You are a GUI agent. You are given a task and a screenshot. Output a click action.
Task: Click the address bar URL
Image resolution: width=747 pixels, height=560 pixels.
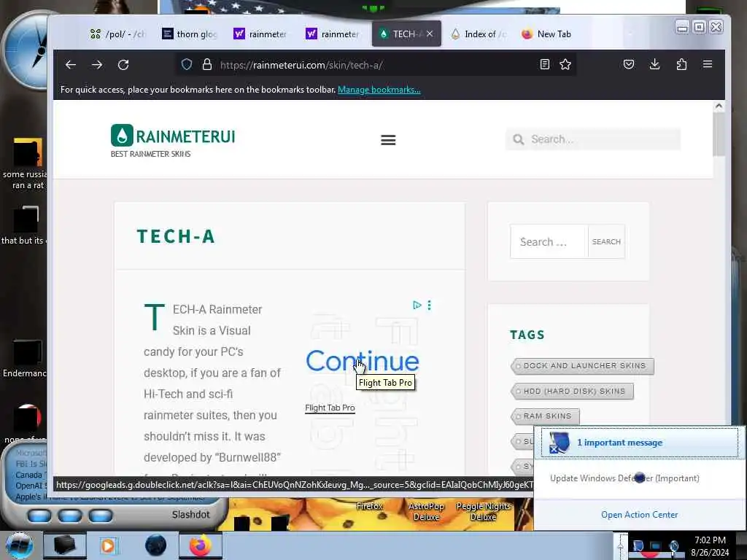pyautogui.click(x=301, y=65)
